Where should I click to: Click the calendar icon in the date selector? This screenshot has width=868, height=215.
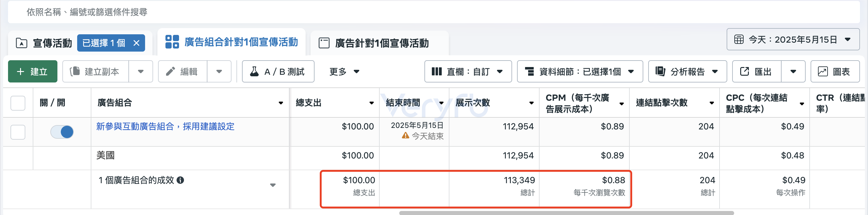pyautogui.click(x=739, y=40)
